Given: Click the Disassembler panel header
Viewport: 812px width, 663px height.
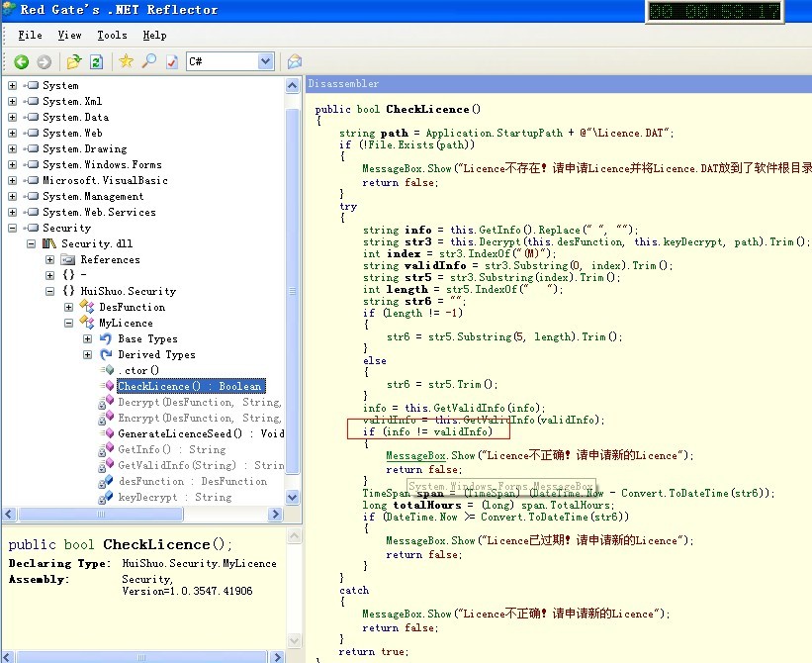Looking at the screenshot, I should pyautogui.click(x=559, y=83).
